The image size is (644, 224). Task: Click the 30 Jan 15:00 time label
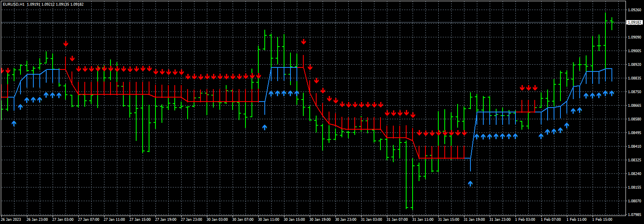pyautogui.click(x=294, y=220)
